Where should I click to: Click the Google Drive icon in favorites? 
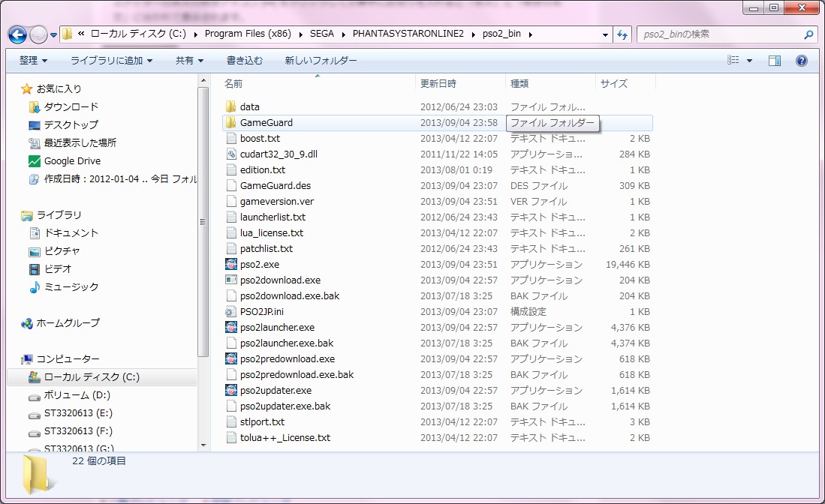(x=35, y=160)
